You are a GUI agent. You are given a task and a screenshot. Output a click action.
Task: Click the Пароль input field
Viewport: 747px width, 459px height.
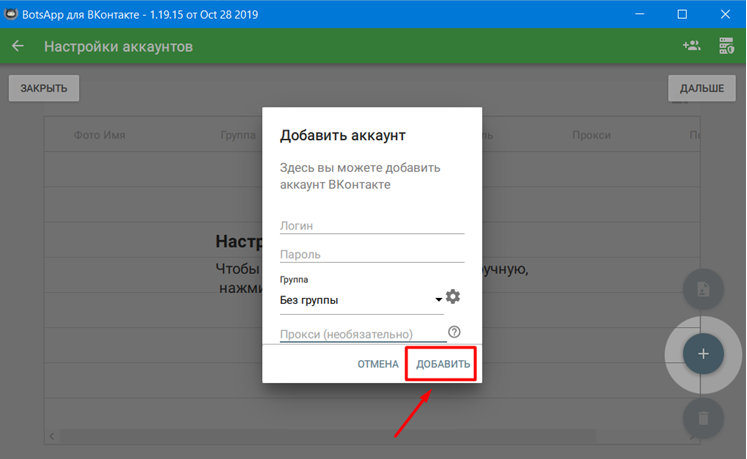click(x=372, y=254)
